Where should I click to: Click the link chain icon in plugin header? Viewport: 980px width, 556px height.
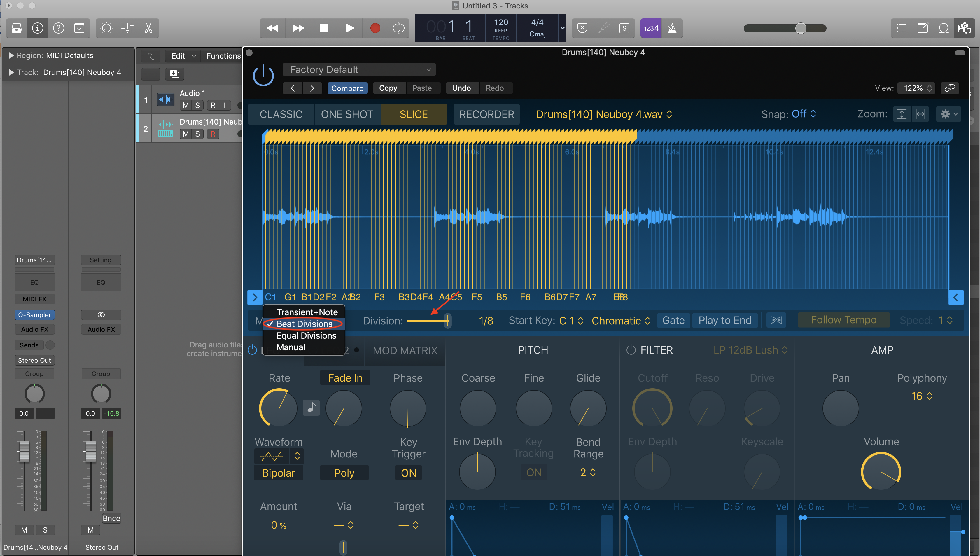[x=949, y=88]
